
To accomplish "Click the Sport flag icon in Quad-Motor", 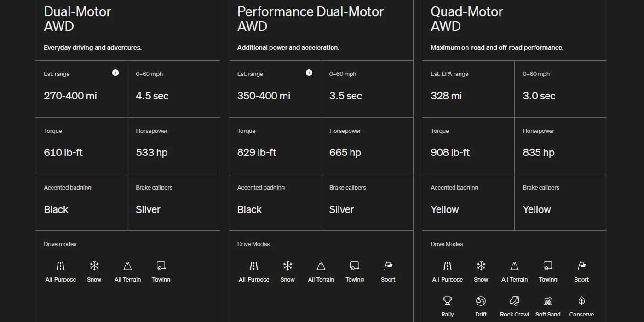I will [x=581, y=265].
